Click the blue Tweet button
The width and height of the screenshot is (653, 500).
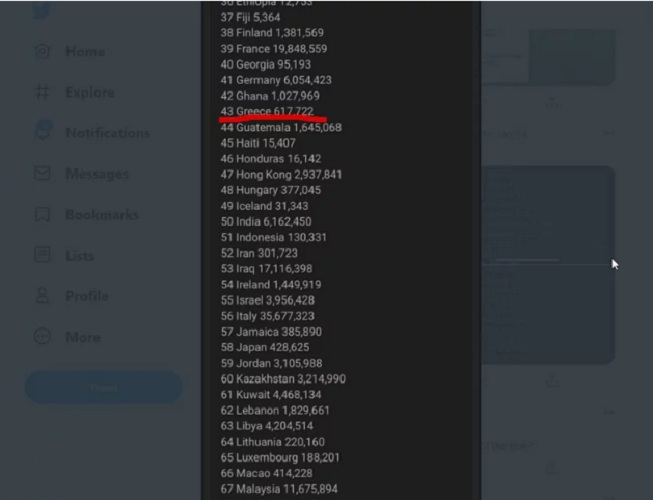(104, 387)
